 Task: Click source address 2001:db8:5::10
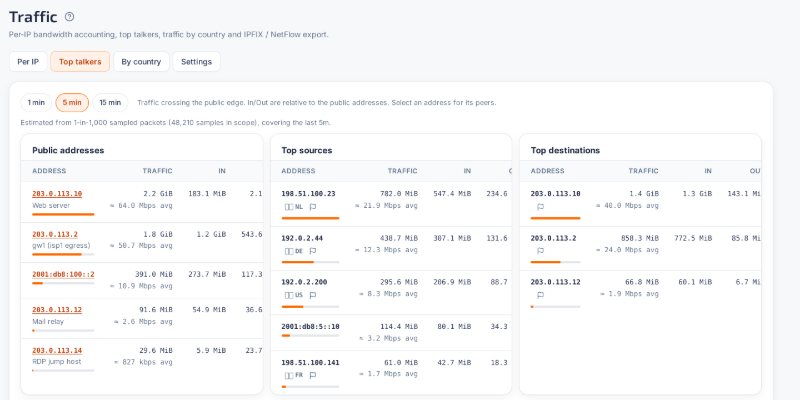pyautogui.click(x=311, y=327)
